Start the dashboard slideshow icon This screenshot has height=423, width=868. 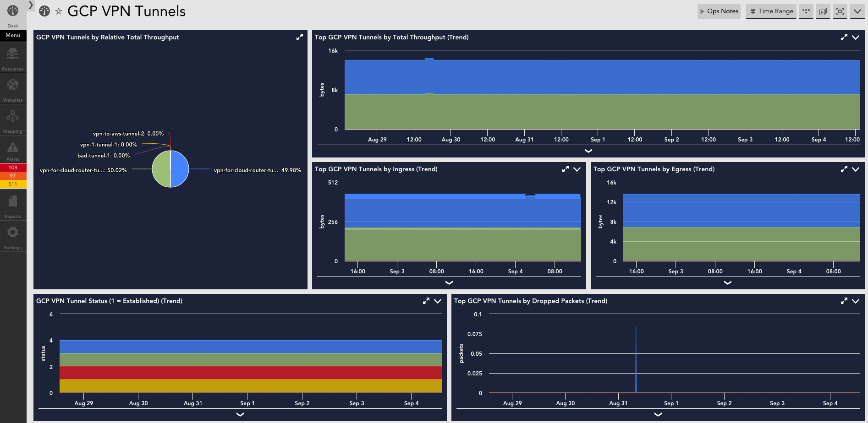click(x=823, y=11)
